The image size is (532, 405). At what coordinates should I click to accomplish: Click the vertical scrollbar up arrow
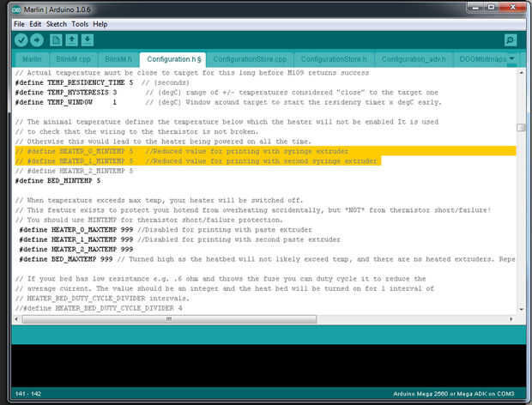(x=521, y=72)
